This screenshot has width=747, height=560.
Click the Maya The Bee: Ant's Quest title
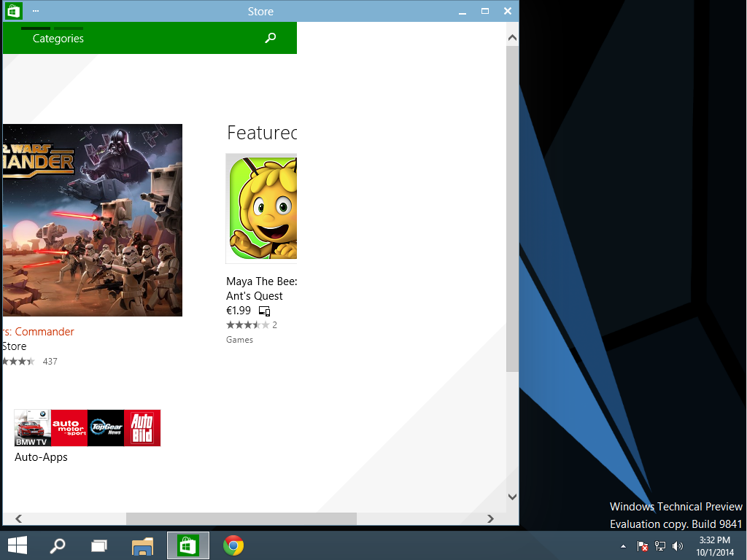(x=262, y=289)
